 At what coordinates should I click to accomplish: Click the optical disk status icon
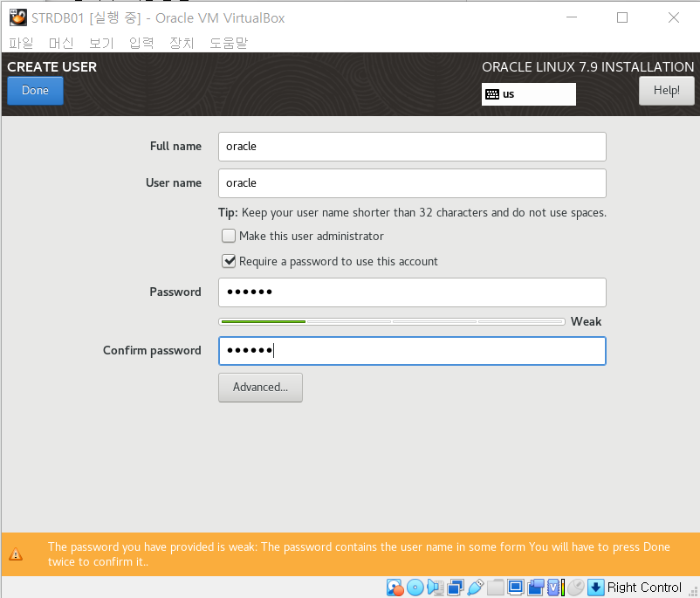(415, 588)
